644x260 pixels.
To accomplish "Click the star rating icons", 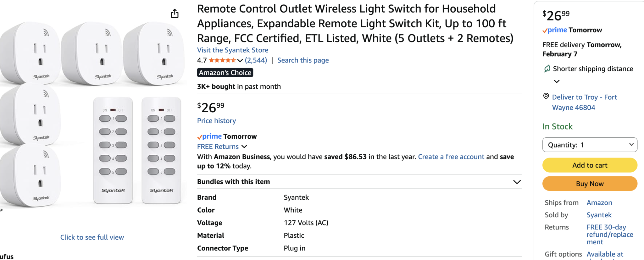I will click(222, 60).
